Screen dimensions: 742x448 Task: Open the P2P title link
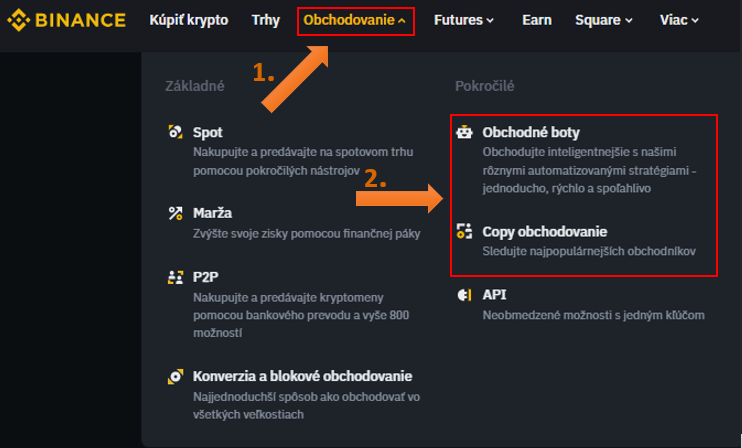(x=206, y=278)
